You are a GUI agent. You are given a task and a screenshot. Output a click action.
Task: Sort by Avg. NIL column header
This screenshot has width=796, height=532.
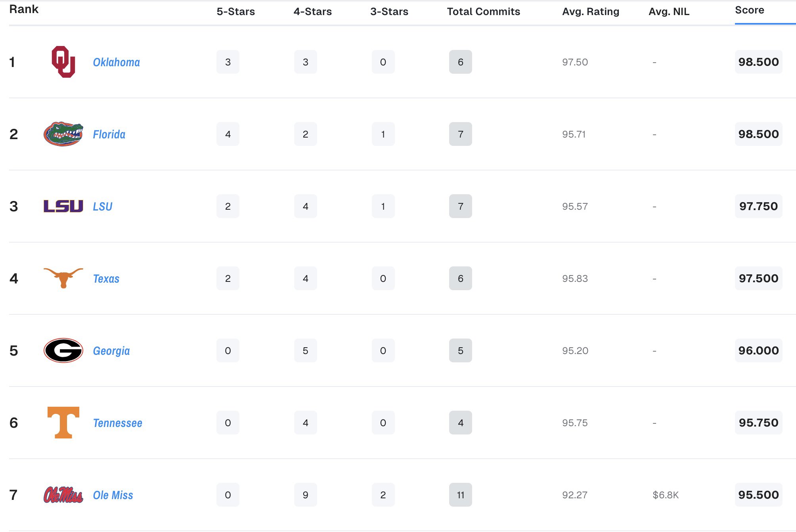(x=669, y=11)
